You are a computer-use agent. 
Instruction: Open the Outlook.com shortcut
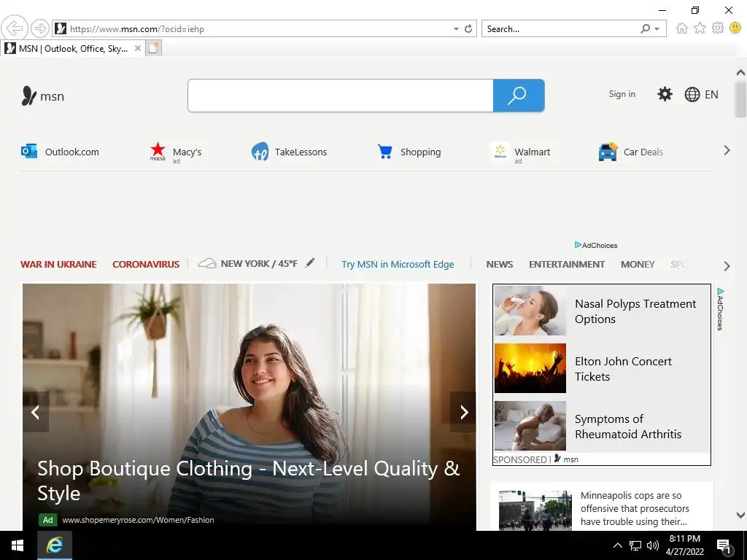[60, 152]
